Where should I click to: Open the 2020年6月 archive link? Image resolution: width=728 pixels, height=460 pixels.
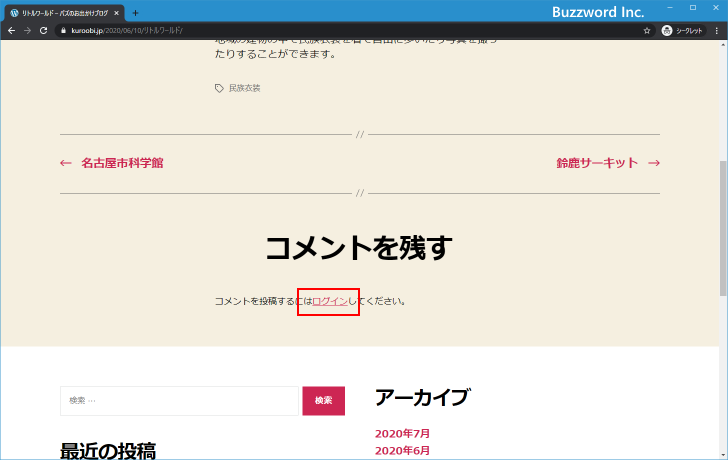(x=403, y=451)
